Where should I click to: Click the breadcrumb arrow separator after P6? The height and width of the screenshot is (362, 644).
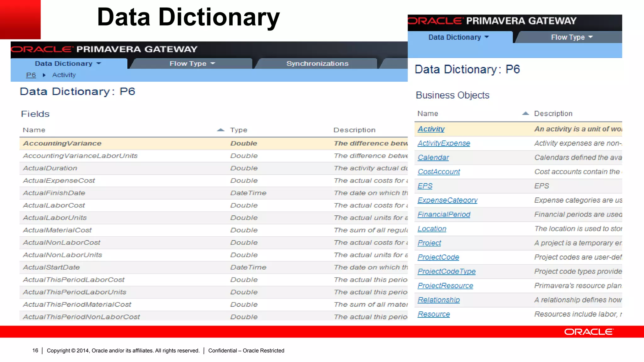tap(44, 75)
